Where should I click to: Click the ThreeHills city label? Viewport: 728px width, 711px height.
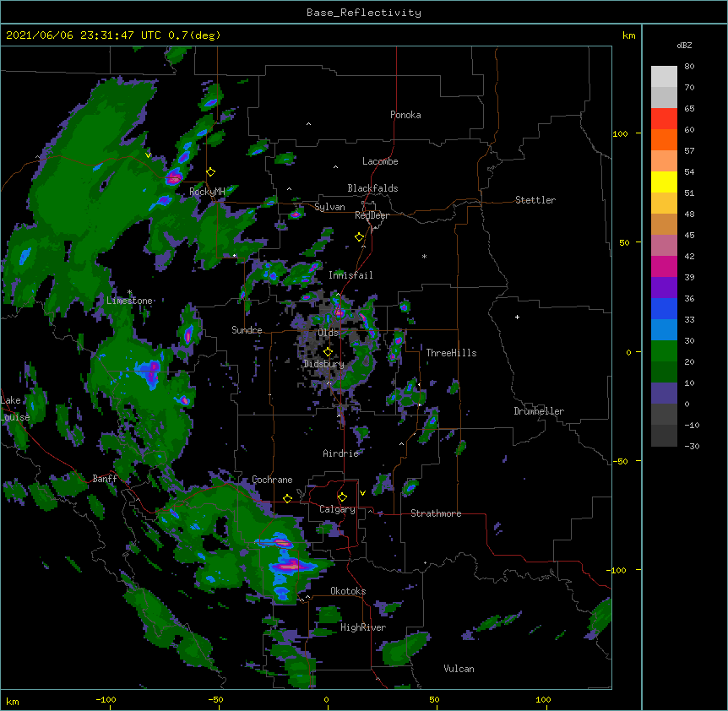(451, 353)
